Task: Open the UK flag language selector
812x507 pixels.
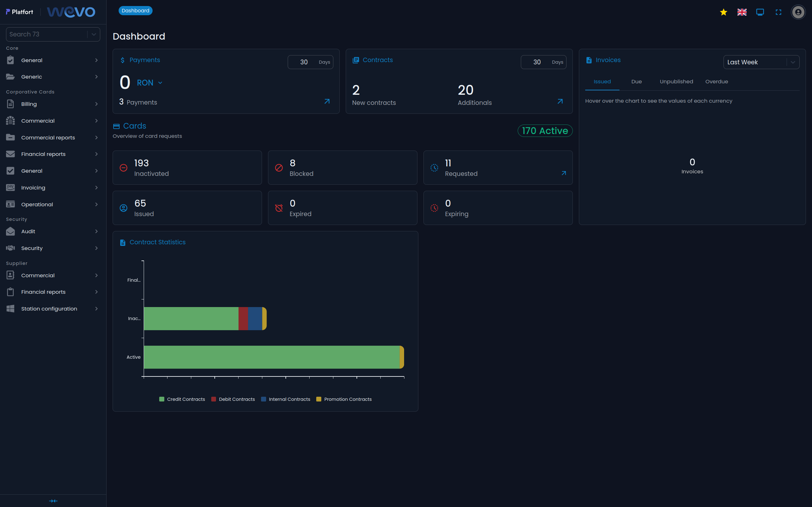Action: click(742, 12)
